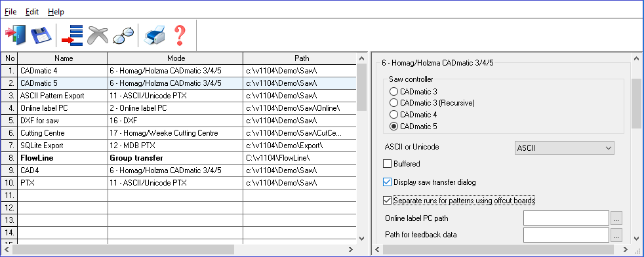Viewport: 644px width, 257px height.
Task: Click the 2 - Online label PC mode cell
Action: (x=176, y=108)
